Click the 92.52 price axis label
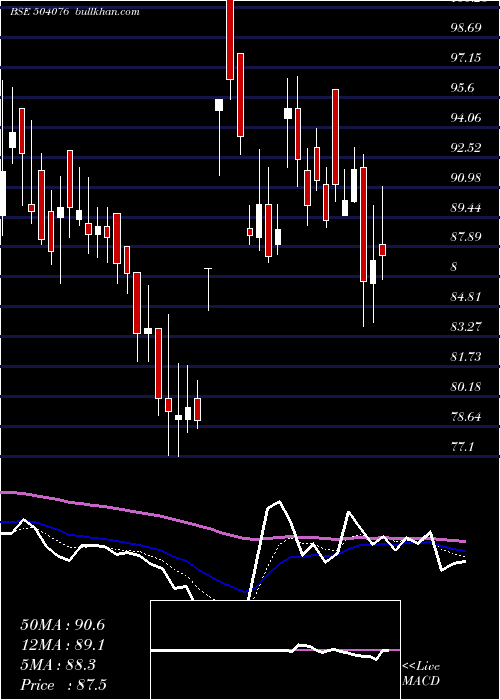500x700 pixels. (466, 148)
